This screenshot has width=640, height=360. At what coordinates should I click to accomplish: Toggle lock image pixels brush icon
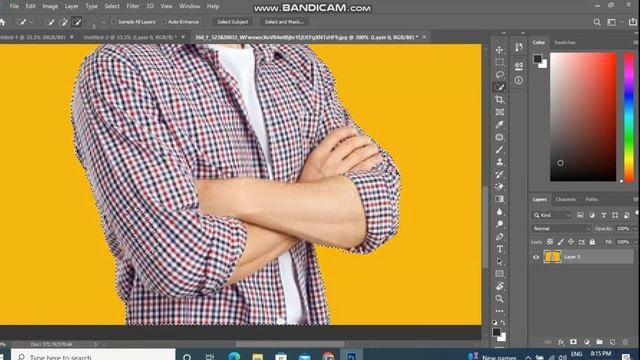tap(561, 242)
